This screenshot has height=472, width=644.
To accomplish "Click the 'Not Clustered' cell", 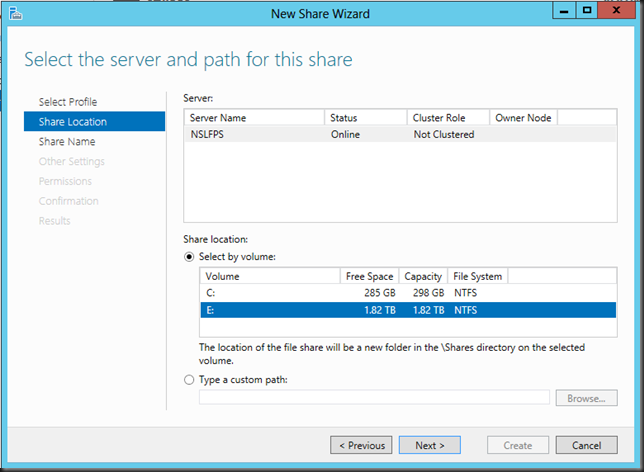I will click(444, 134).
